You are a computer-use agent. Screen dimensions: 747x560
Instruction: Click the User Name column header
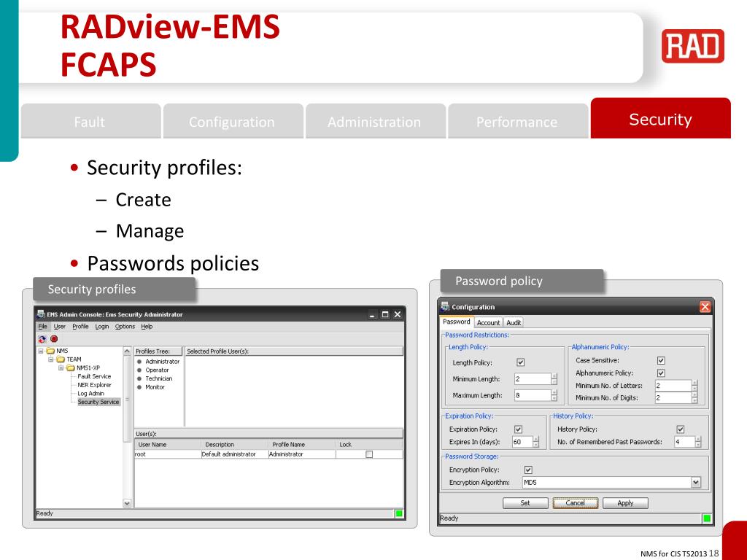(x=169, y=444)
